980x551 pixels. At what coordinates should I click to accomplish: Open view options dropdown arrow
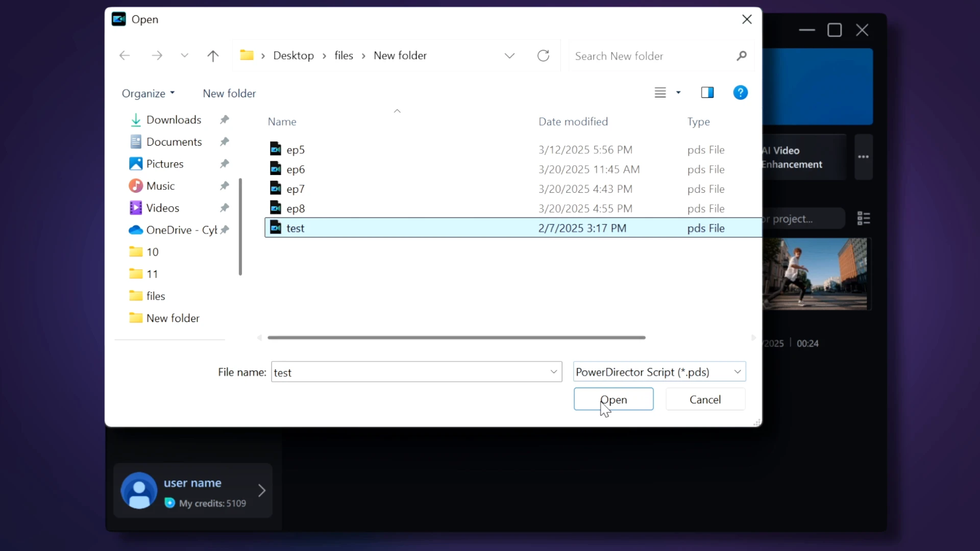(678, 92)
